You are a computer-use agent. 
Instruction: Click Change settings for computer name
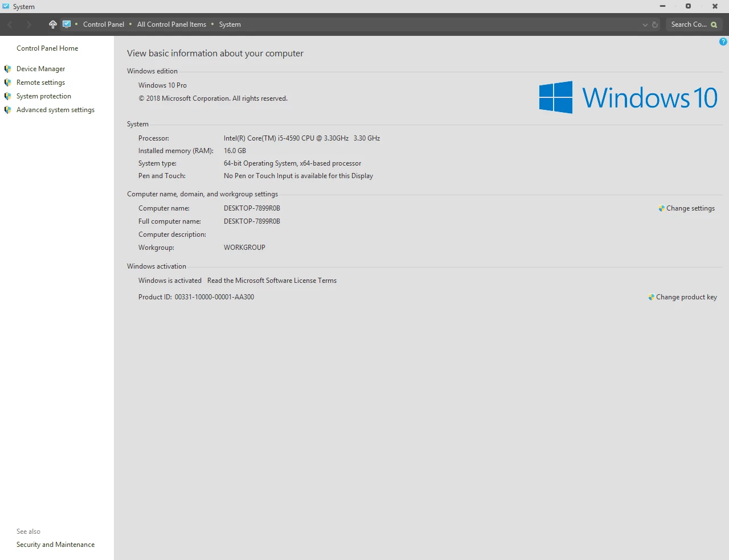(690, 208)
